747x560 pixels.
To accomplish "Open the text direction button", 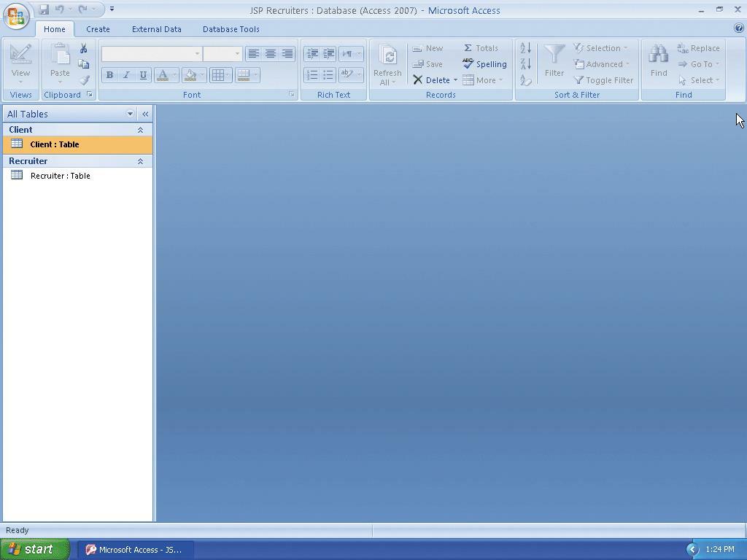I will [351, 54].
